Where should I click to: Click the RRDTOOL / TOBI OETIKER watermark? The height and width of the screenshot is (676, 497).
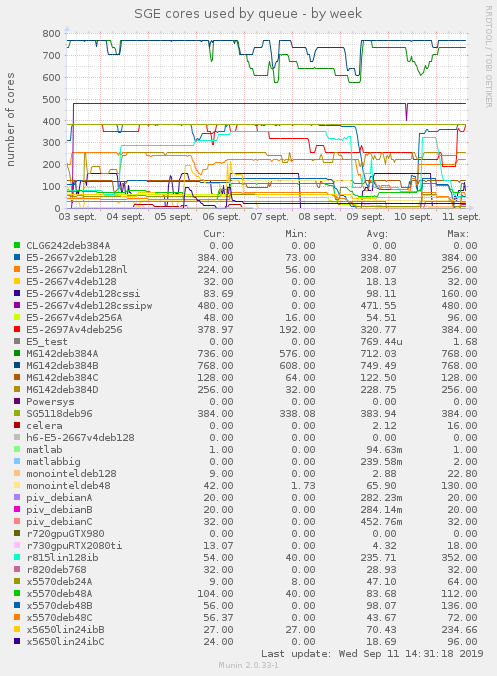pos(488,56)
